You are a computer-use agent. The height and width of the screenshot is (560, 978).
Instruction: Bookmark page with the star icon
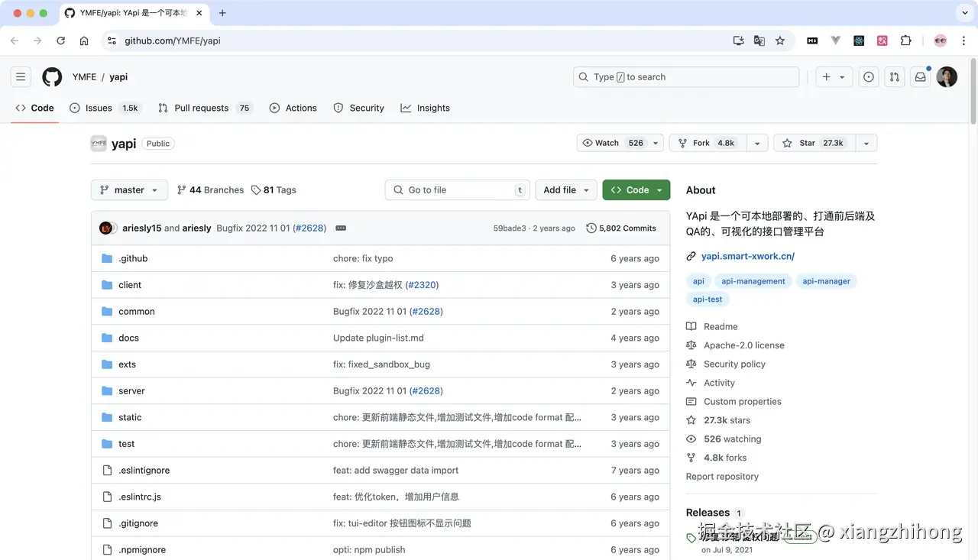[780, 40]
